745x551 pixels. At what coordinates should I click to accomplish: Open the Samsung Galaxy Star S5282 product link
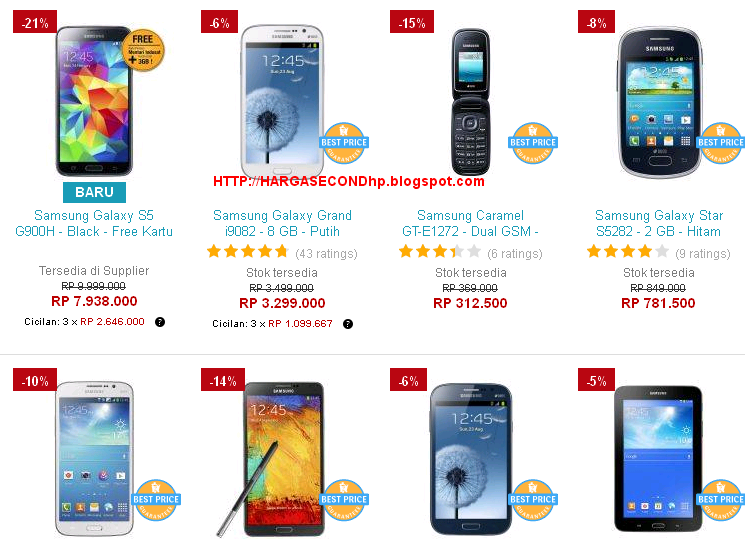coord(659,223)
